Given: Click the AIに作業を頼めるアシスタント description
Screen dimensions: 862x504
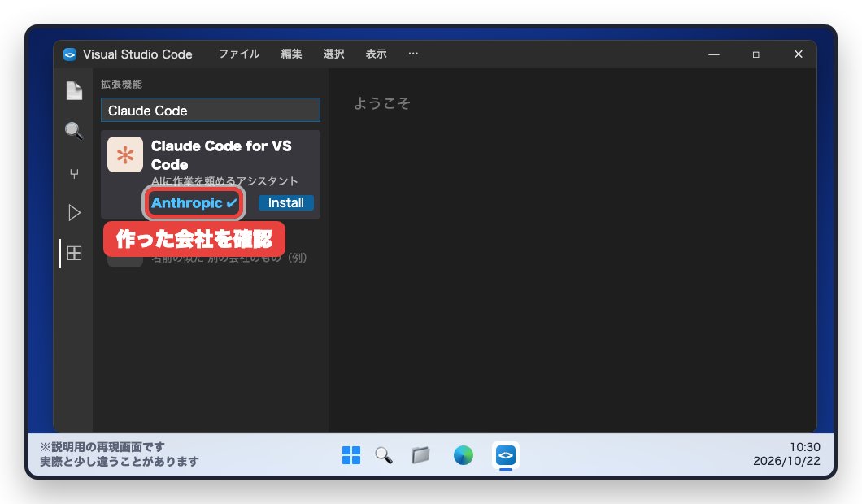Looking at the screenshot, I should coord(224,180).
